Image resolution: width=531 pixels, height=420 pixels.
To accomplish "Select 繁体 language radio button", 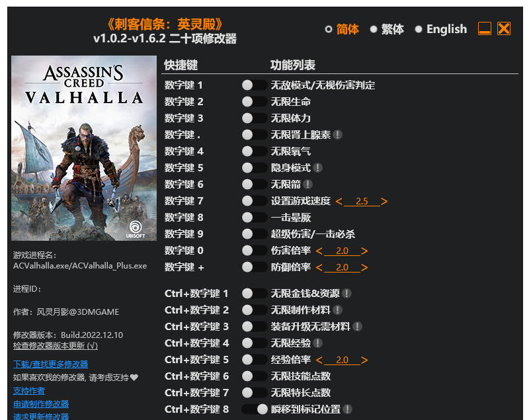I will pos(374,29).
